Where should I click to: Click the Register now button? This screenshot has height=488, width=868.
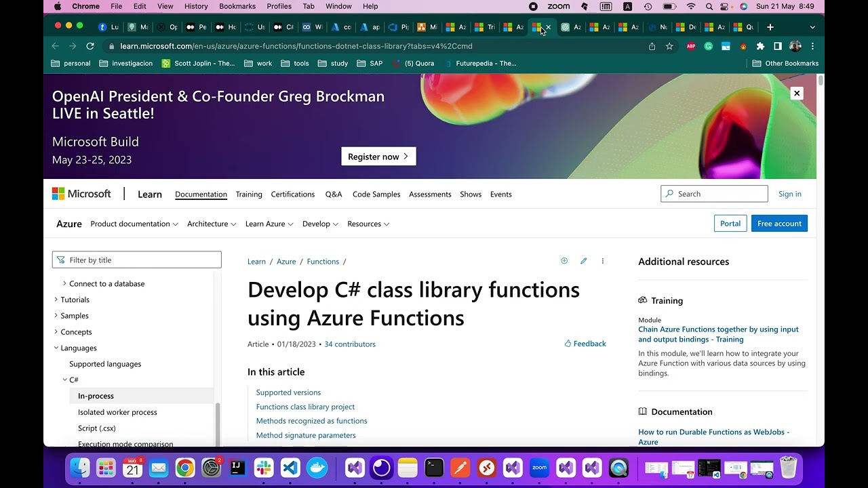tap(378, 157)
